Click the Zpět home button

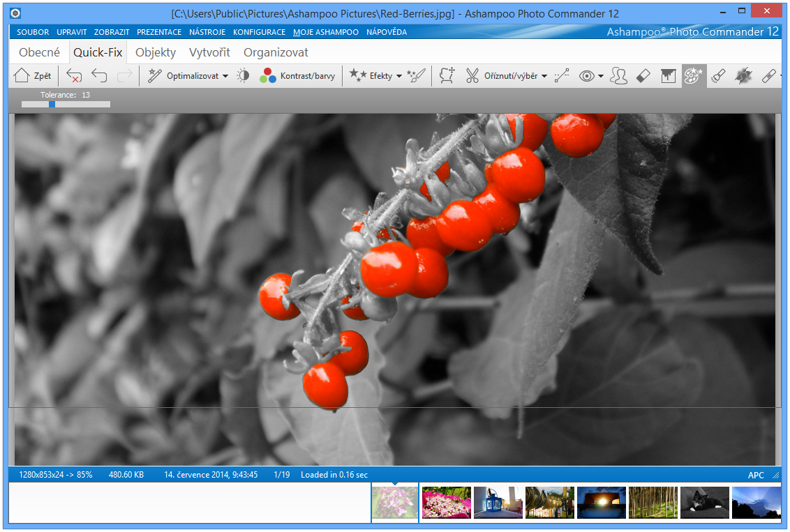point(33,76)
